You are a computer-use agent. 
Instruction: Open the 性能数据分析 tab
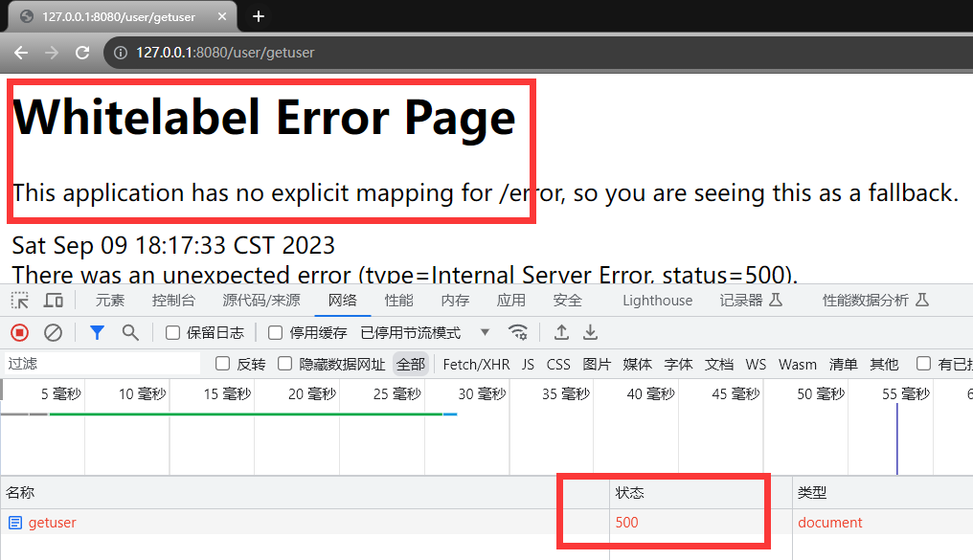point(875,301)
